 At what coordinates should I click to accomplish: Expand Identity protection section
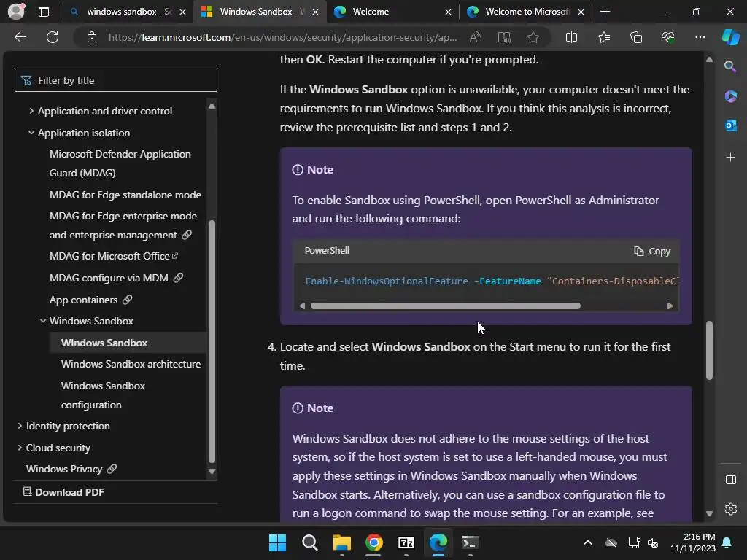coord(68,426)
